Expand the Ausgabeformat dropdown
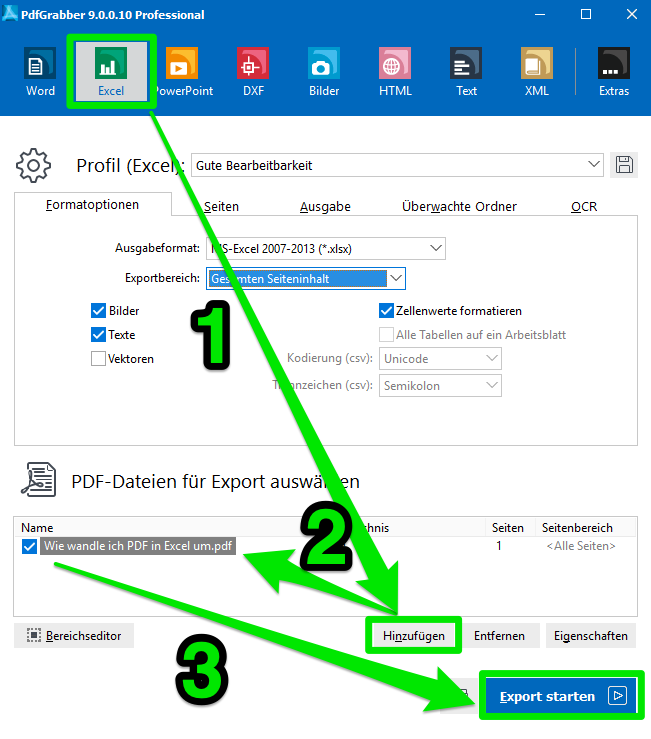The image size is (651, 739). pyautogui.click(x=326, y=248)
